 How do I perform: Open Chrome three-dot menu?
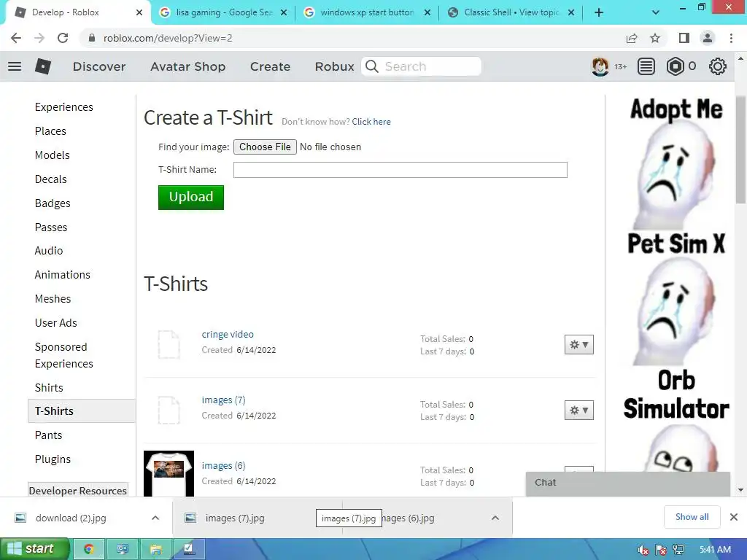pos(731,38)
